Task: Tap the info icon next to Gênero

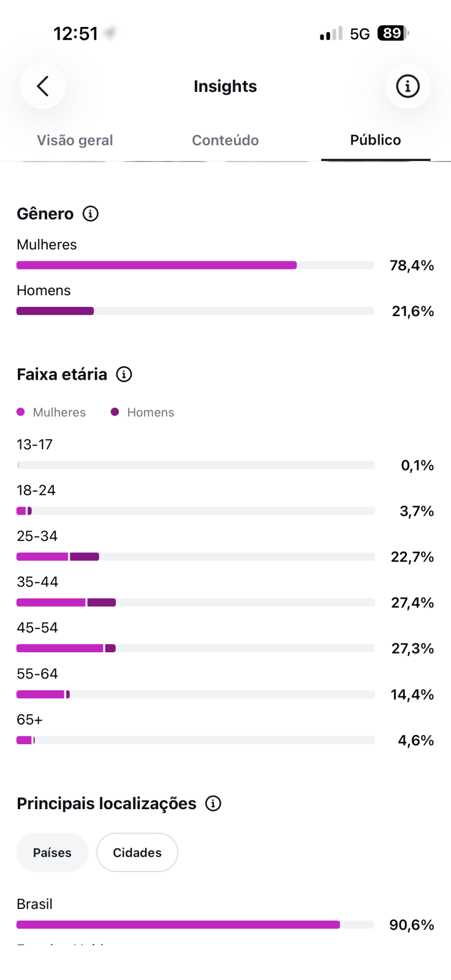Action: (91, 214)
